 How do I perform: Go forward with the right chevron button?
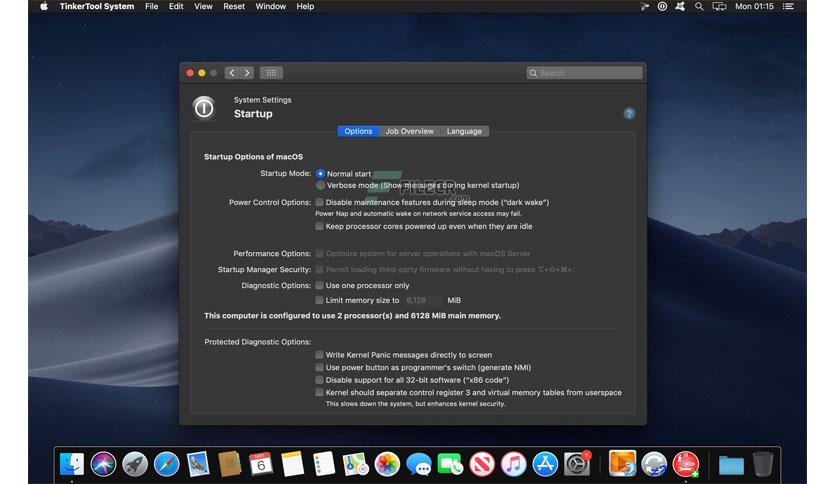tap(247, 72)
